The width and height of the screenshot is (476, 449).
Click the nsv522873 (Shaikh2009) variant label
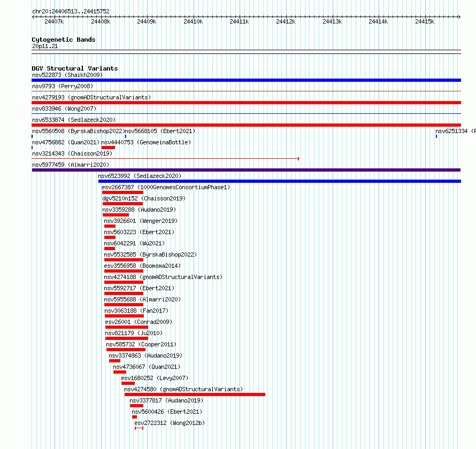pyautogui.click(x=67, y=75)
